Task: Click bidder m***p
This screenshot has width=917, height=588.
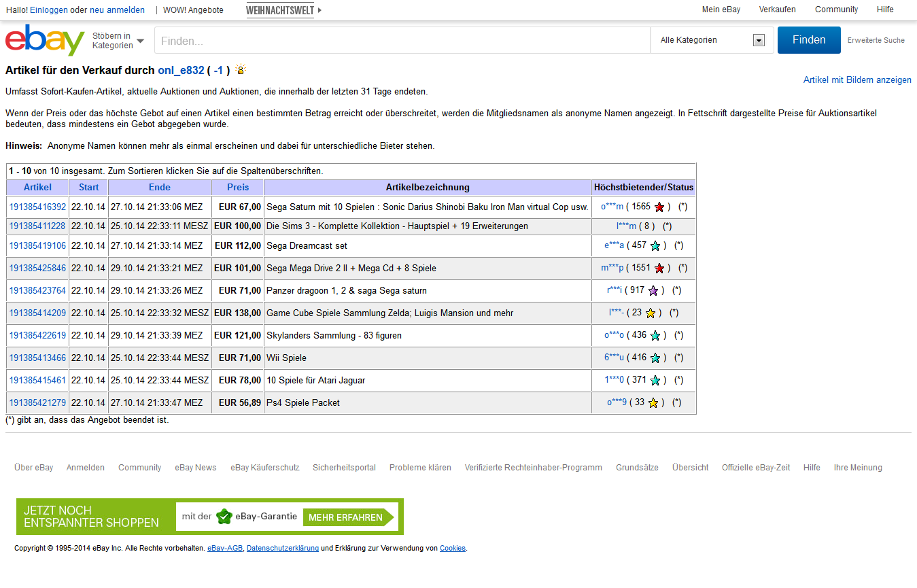Action: pyautogui.click(x=612, y=269)
